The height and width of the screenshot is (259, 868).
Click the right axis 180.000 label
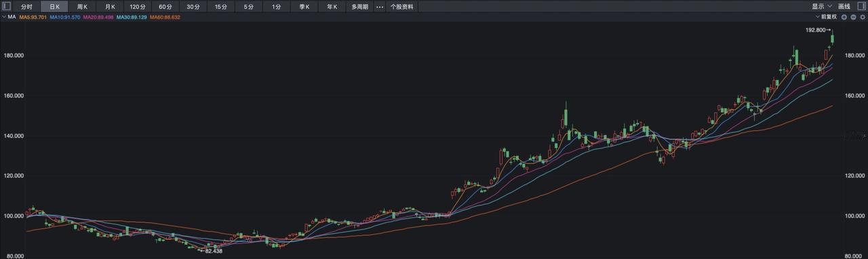[x=855, y=55]
